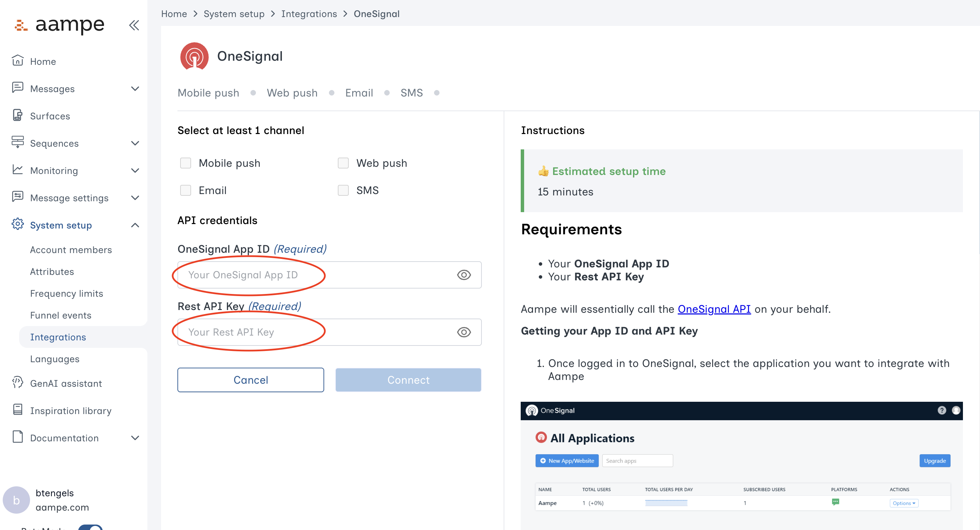Expand the Monitoring section chevron
The image size is (980, 530).
click(x=135, y=170)
